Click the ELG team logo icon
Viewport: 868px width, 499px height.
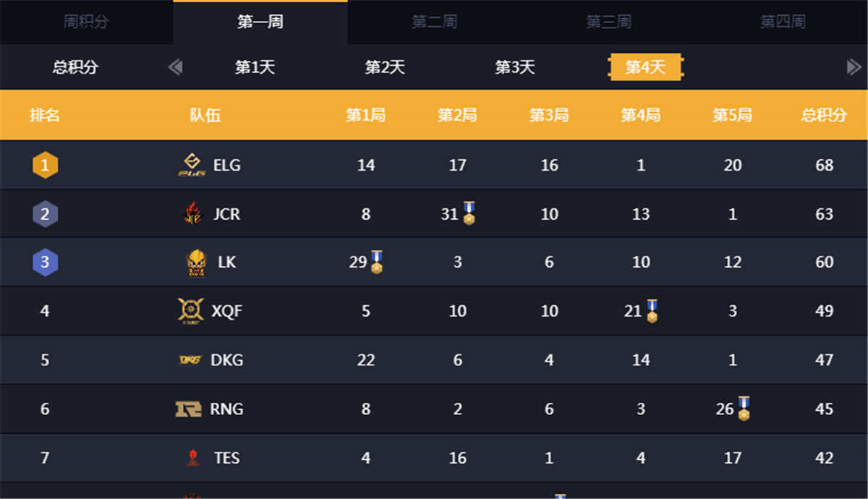192,165
